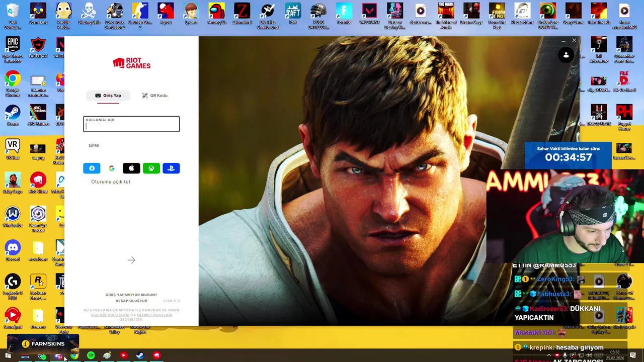Open the Riot client taskbar icon
This screenshot has width=644, height=362.
(x=156, y=356)
